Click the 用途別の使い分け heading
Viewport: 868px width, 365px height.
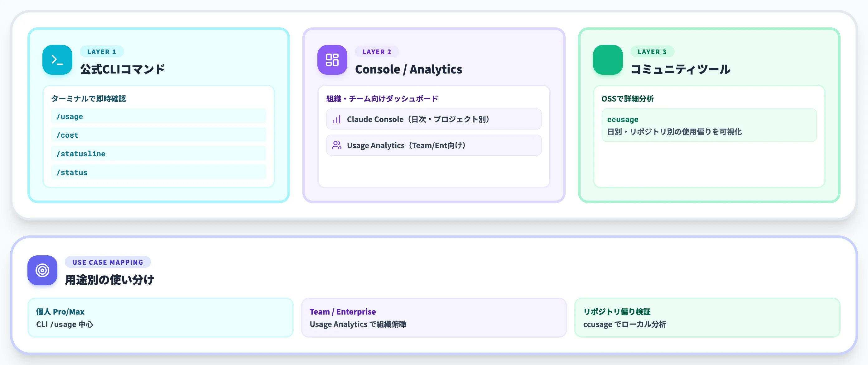click(109, 280)
